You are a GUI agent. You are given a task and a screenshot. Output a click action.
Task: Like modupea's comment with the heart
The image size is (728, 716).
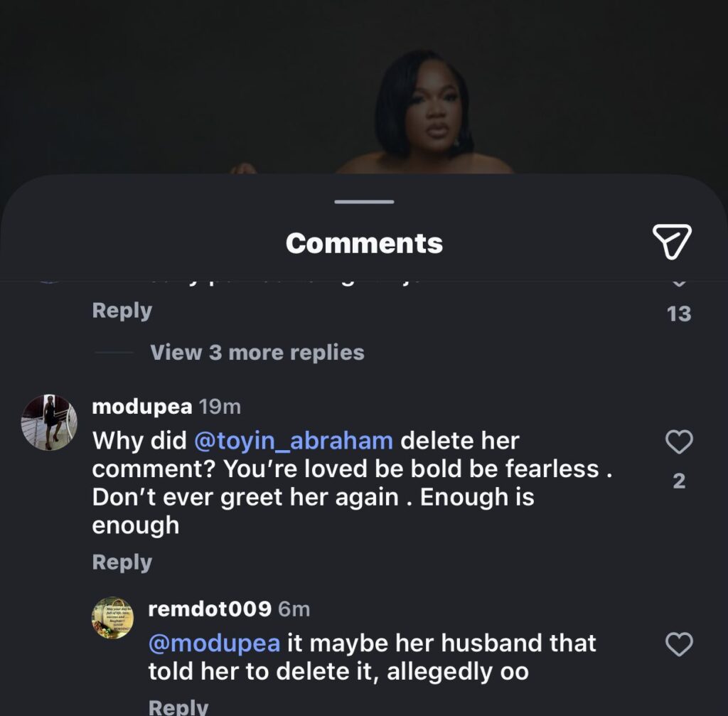pyautogui.click(x=678, y=443)
